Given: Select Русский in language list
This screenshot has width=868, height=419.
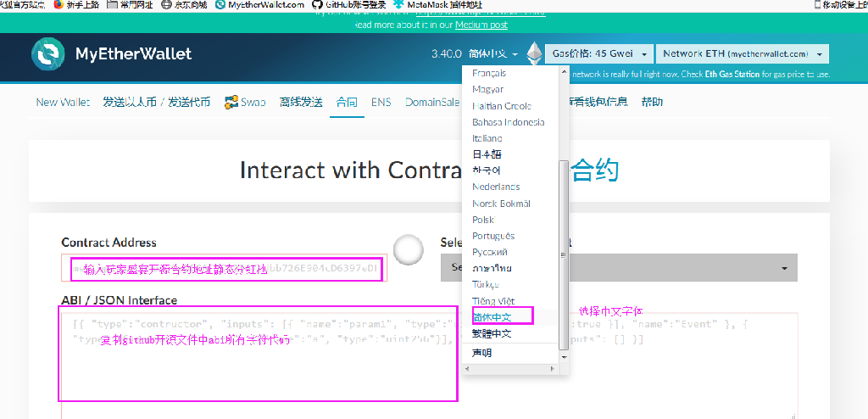Looking at the screenshot, I should [x=490, y=252].
